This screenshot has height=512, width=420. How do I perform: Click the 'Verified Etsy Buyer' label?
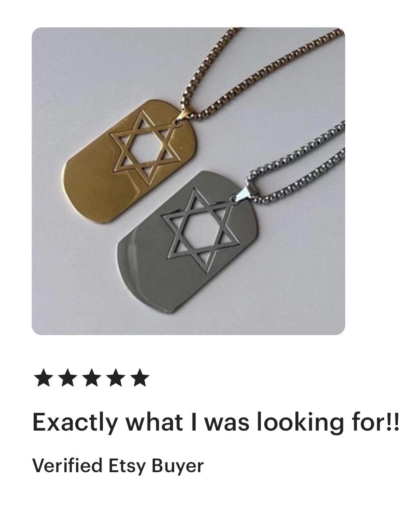coord(118,466)
